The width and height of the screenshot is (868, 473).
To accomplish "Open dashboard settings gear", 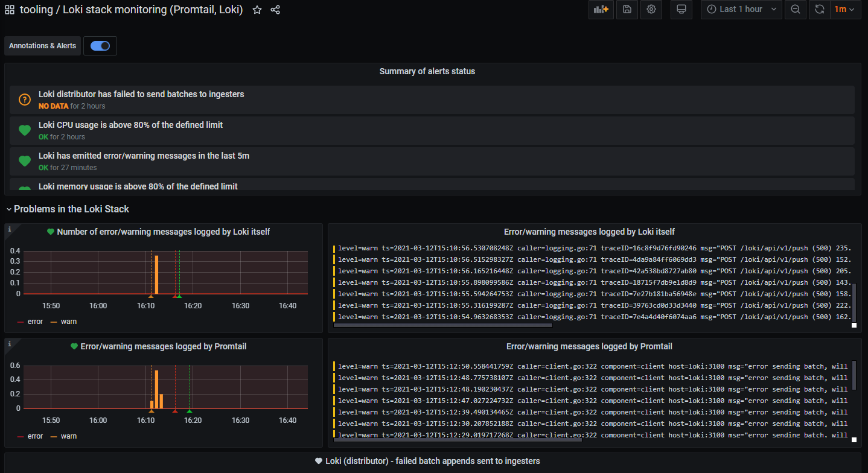I will [651, 9].
